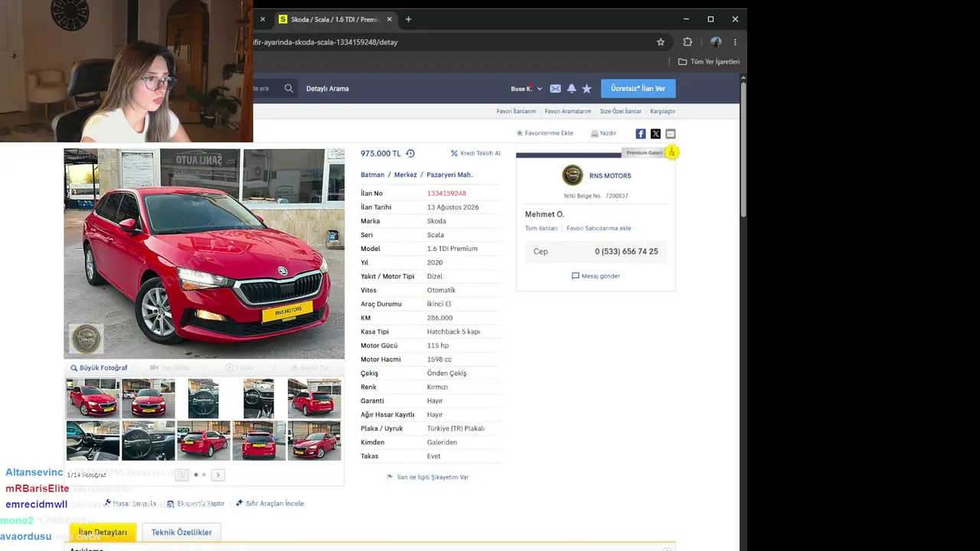980x551 pixels.
Task: Select the second photo pagination dot
Action: coord(204,474)
